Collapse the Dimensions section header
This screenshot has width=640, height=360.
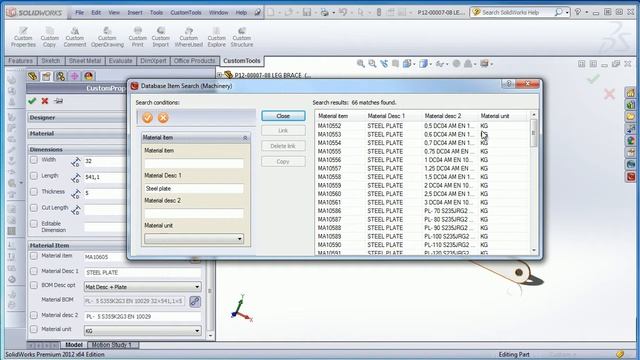coord(77,149)
